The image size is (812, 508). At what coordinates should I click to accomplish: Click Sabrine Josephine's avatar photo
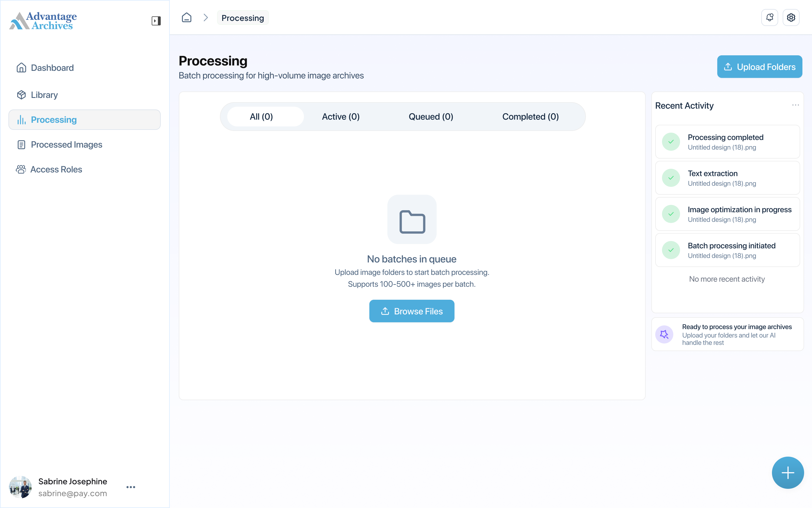pos(21,487)
